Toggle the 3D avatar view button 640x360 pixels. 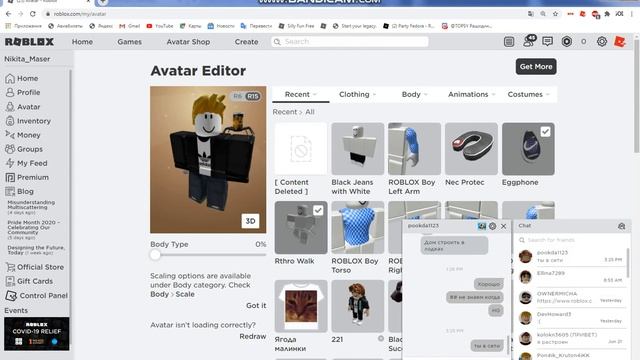tap(250, 221)
